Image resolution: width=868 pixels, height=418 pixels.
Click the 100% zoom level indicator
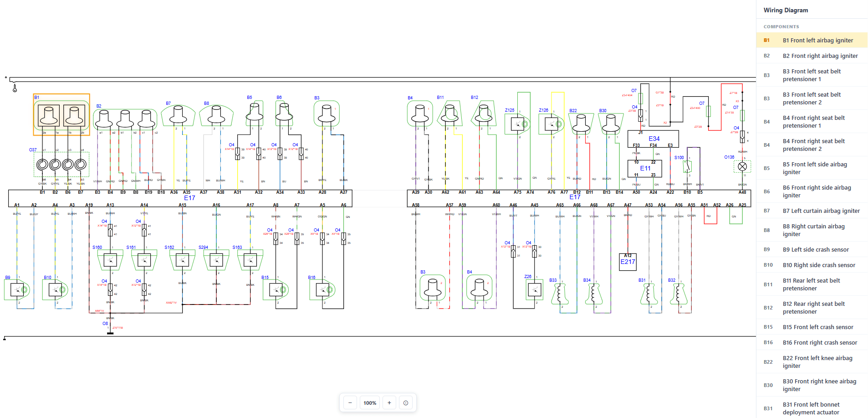[370, 403]
